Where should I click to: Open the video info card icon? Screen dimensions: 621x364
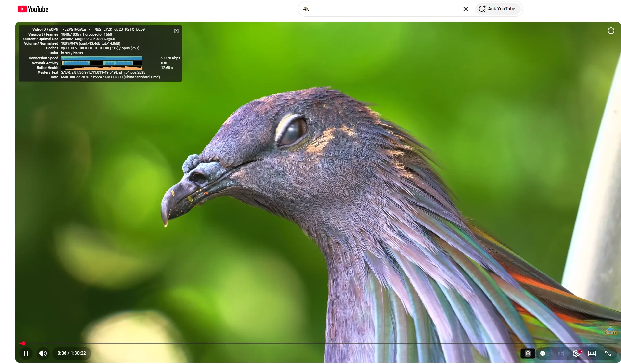(611, 31)
